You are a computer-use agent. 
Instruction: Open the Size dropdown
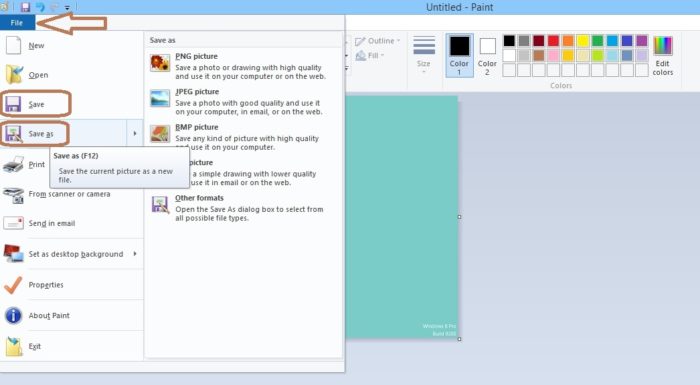pos(424,55)
